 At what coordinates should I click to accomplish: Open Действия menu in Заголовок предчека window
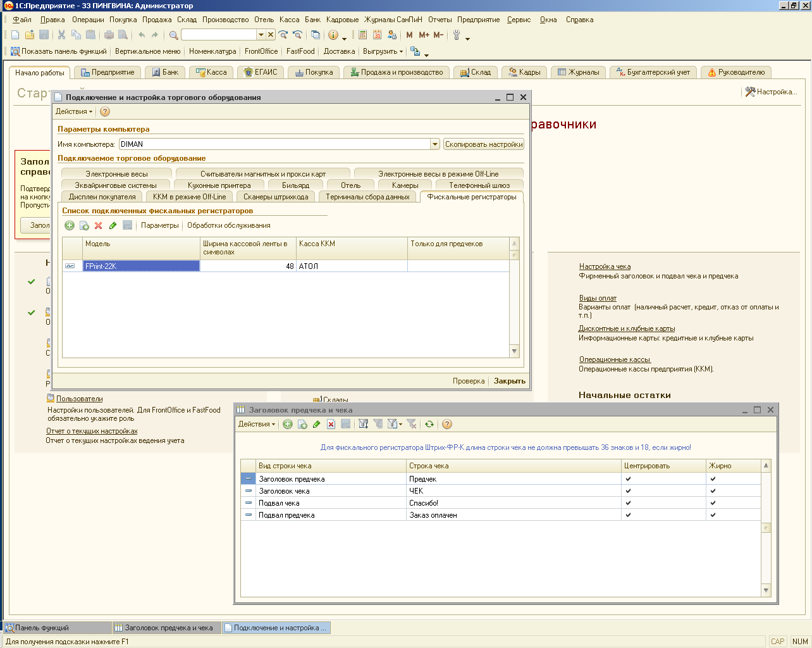point(257,424)
